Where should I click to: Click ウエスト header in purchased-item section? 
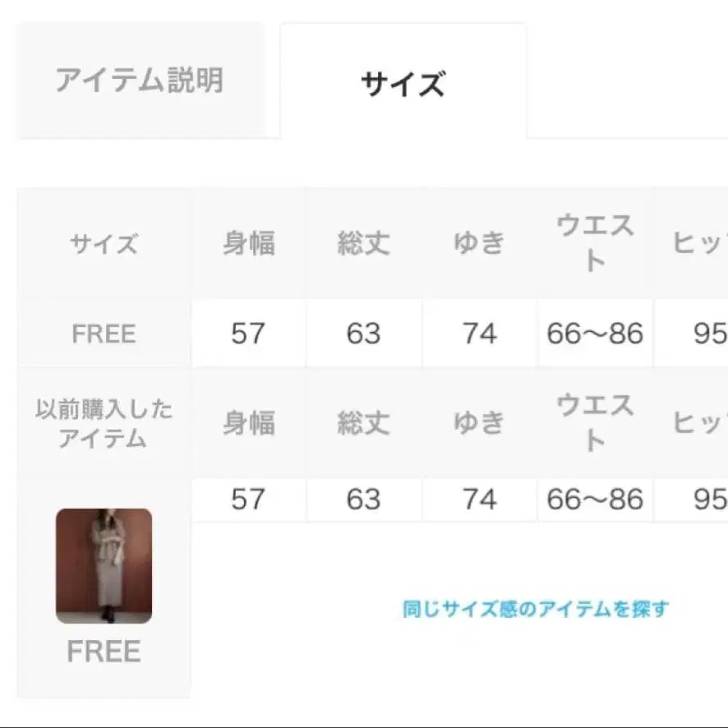coord(595,423)
